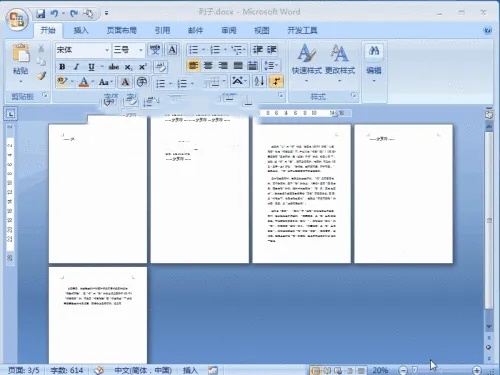The width and height of the screenshot is (500, 375).
Task: Clear formatting with the eraser icon
Action: tap(161, 67)
